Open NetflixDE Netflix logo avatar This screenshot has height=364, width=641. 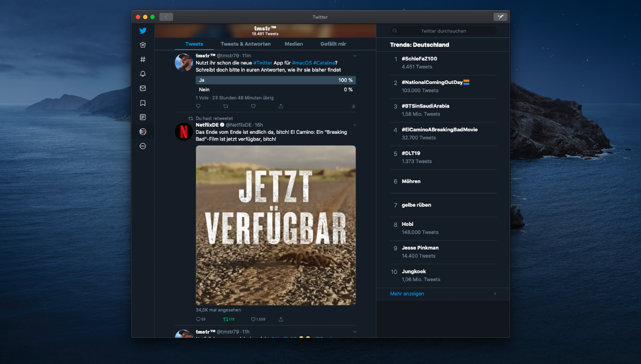[x=184, y=132]
